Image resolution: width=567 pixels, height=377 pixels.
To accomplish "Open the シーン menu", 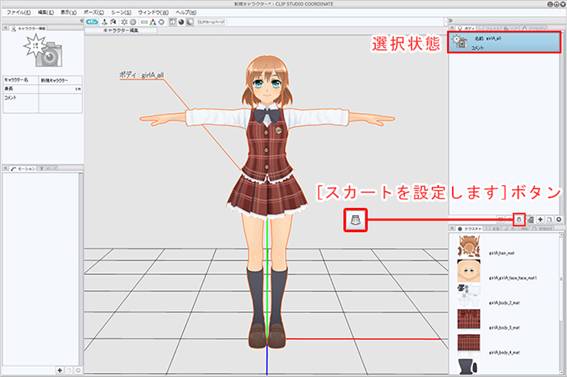I will pyautogui.click(x=121, y=12).
